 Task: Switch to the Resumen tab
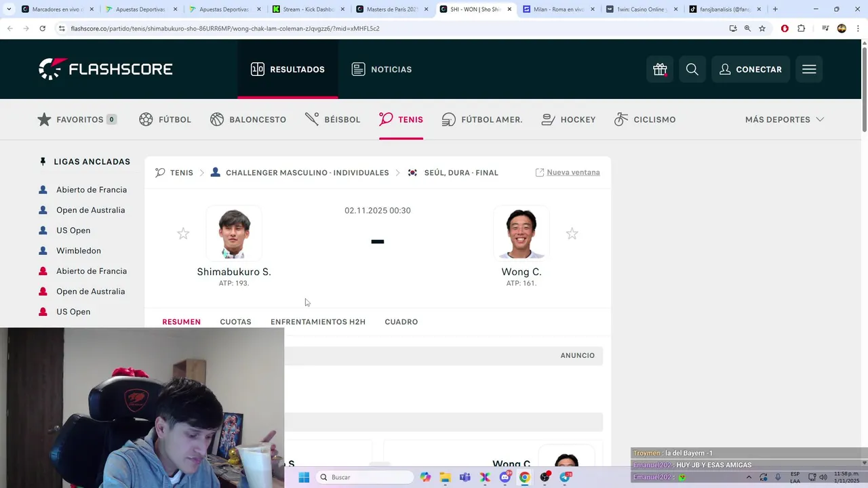(181, 322)
